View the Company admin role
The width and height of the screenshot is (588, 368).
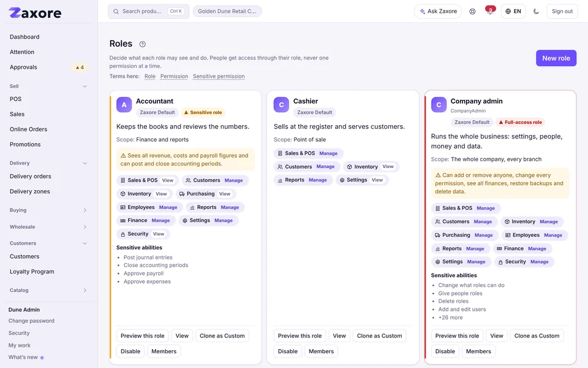tap(497, 335)
